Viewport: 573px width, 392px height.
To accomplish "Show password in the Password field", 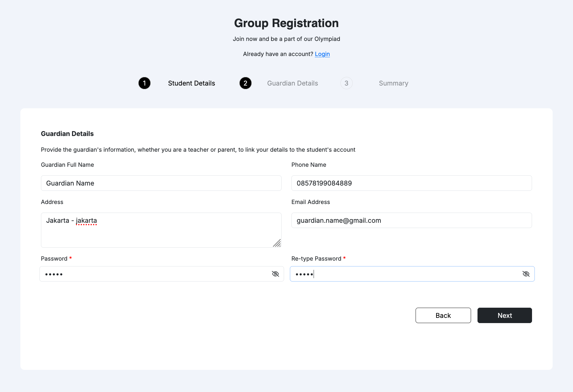I will (275, 274).
